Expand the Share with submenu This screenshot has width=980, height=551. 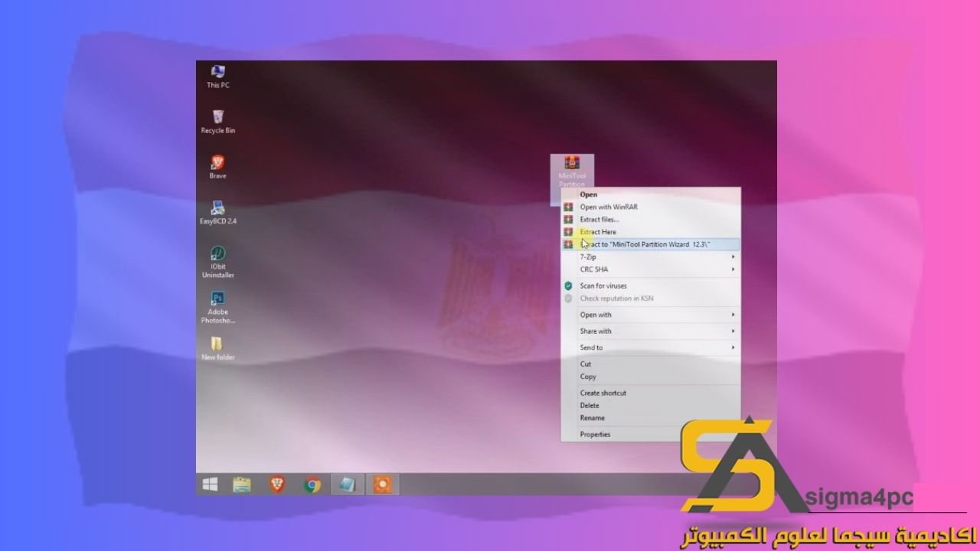click(x=651, y=331)
